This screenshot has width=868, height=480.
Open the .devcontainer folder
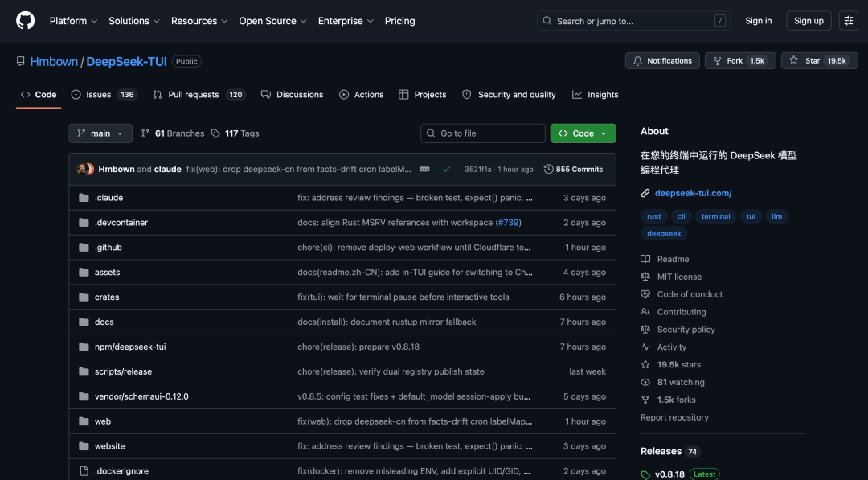tap(121, 223)
